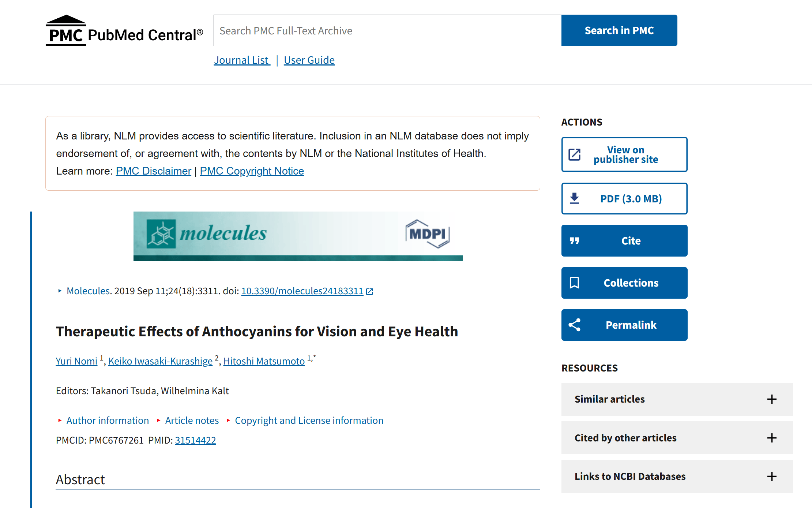The height and width of the screenshot is (508, 812).
Task: Click the PMC PubMed Central logo
Action: pyautogui.click(x=124, y=30)
